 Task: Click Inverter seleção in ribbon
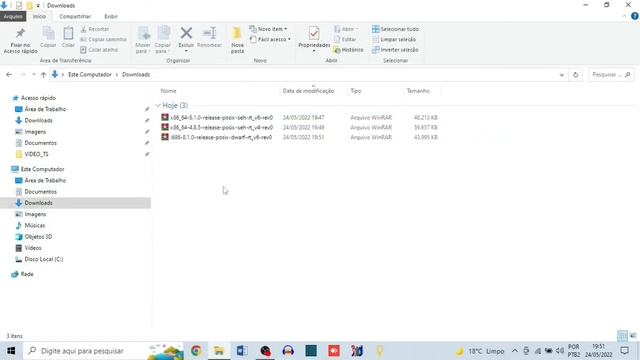click(x=395, y=50)
